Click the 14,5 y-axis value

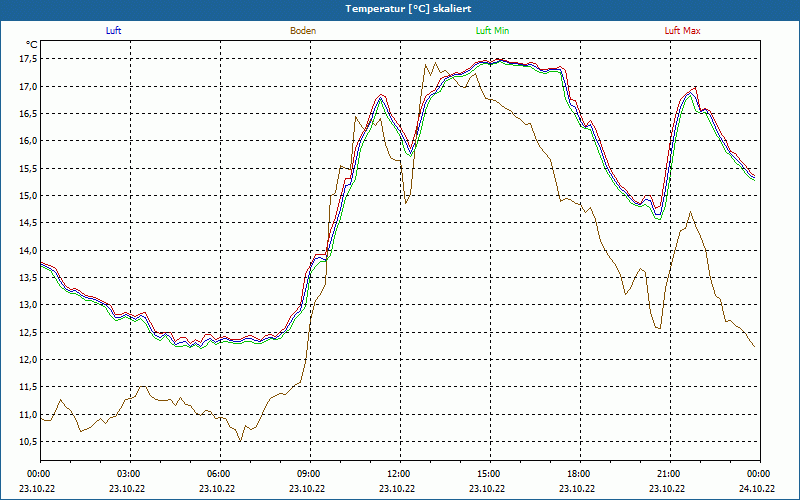28,223
